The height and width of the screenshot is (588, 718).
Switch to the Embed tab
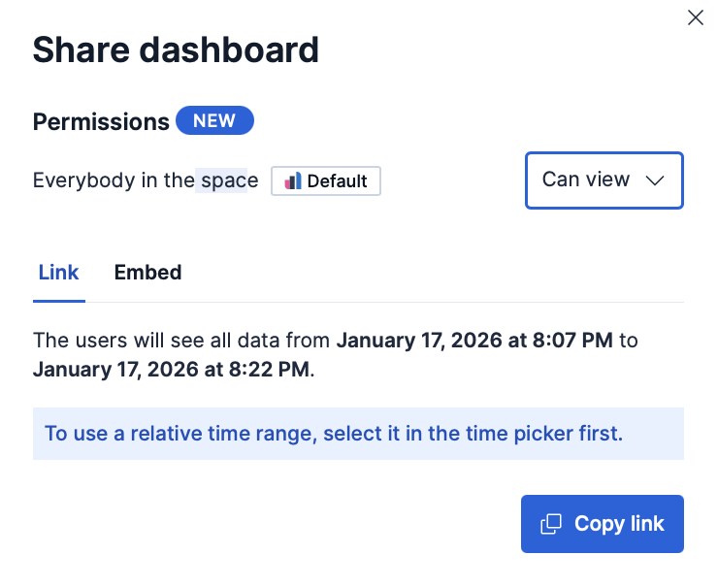tap(147, 273)
